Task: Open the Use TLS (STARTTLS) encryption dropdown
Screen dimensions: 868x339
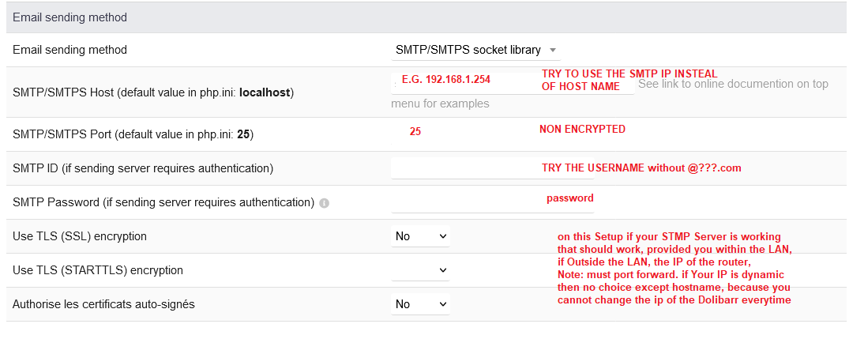Action: pyautogui.click(x=421, y=270)
